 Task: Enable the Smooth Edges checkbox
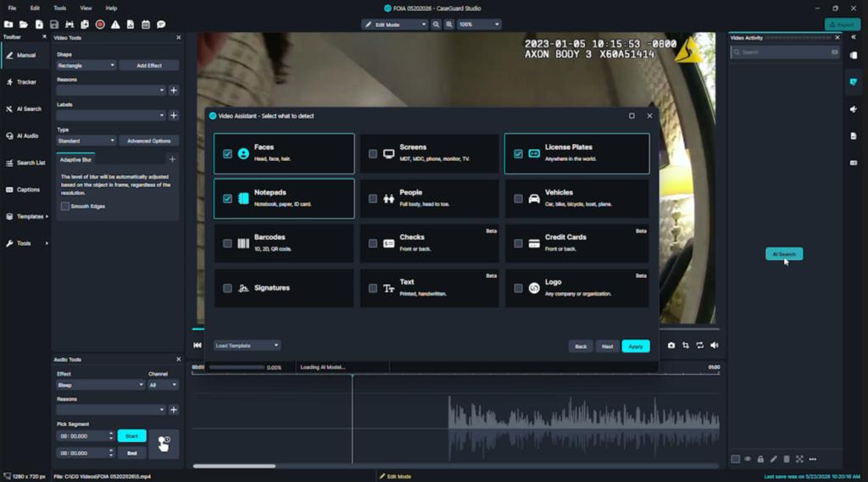tap(65, 207)
